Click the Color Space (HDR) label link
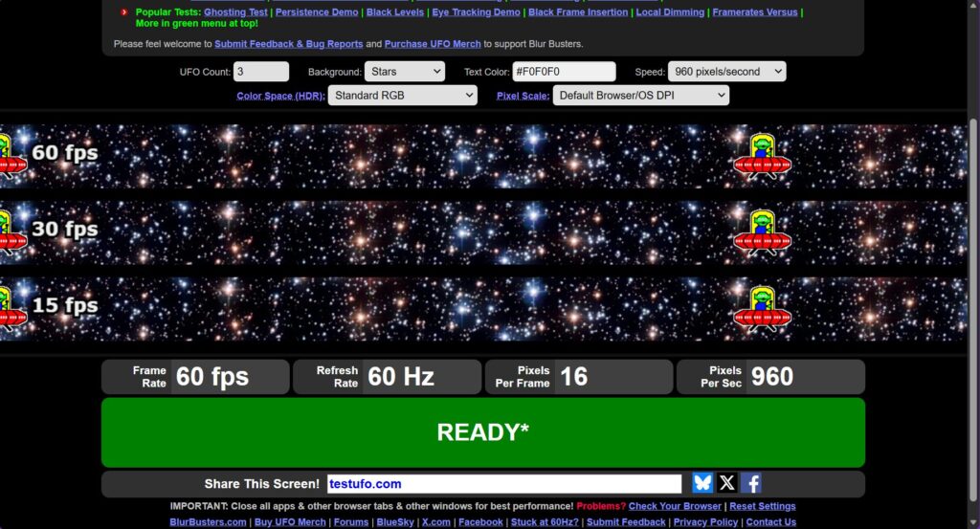The width and height of the screenshot is (980, 529). 280,96
